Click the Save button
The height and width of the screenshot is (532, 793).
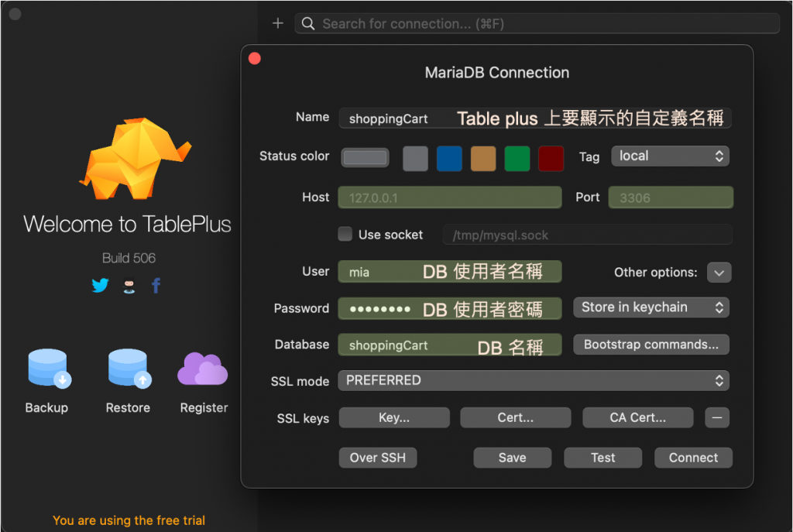[x=513, y=458]
